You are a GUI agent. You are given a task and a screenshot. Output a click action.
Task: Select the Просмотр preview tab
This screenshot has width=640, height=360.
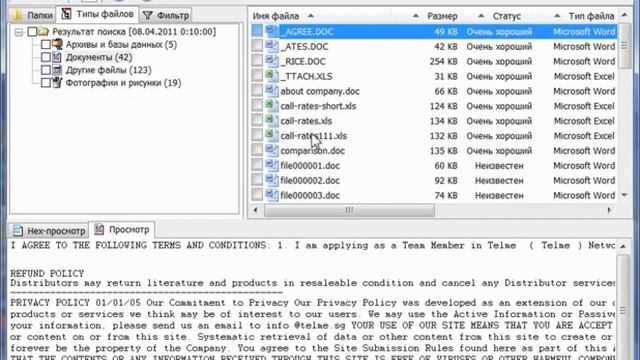(122, 230)
